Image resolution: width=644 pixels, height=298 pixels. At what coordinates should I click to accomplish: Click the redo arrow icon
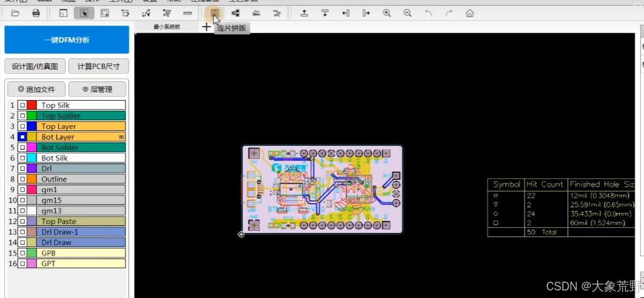(x=449, y=13)
